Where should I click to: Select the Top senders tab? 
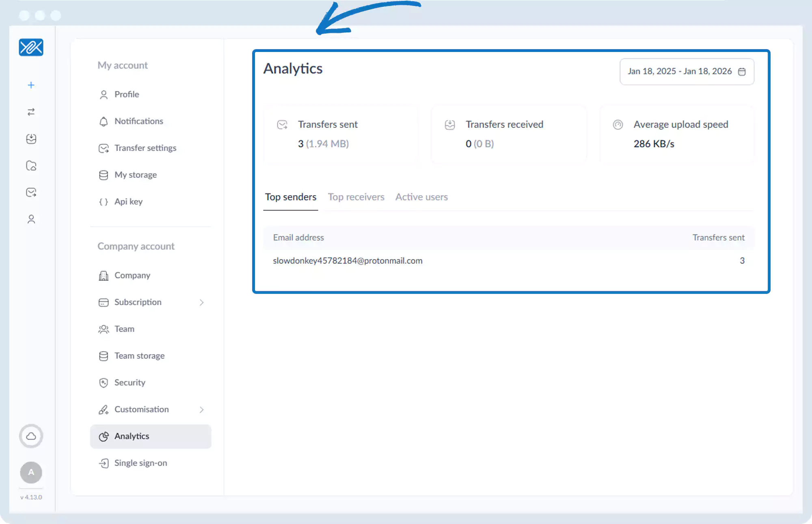pos(290,197)
